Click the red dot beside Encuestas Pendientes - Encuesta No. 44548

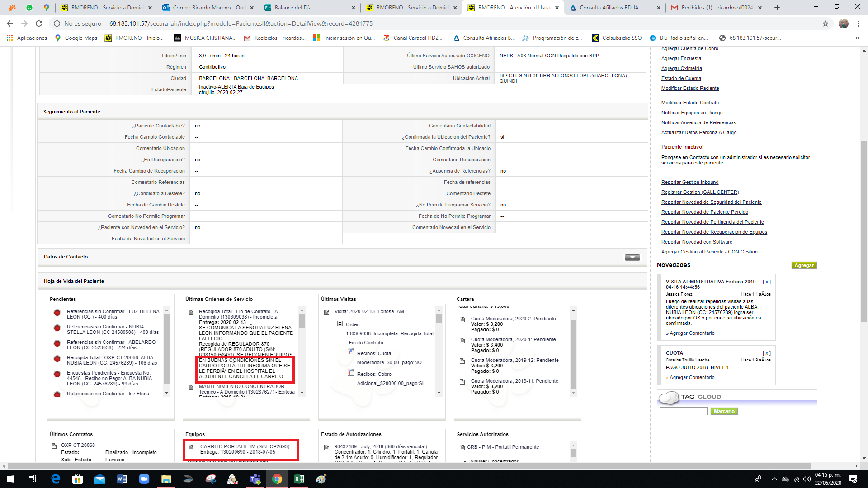pos(57,374)
